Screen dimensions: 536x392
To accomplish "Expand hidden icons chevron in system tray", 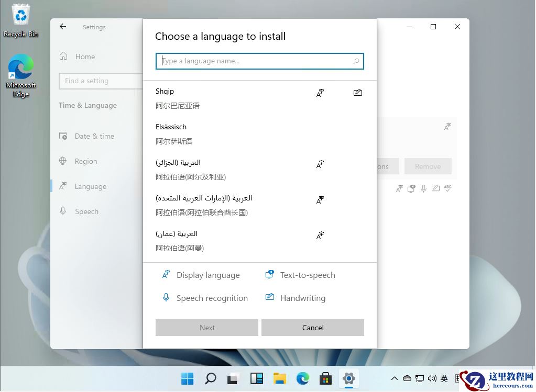I will point(395,378).
